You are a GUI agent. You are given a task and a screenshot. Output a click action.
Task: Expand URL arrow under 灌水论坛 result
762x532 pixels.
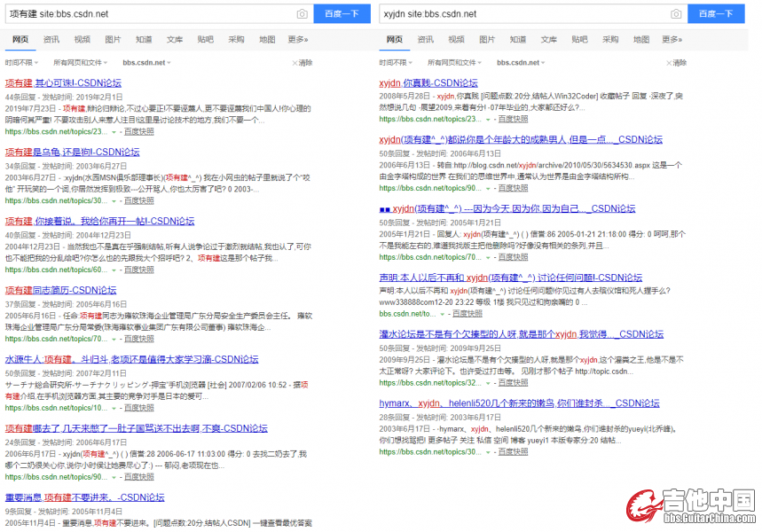488,383
